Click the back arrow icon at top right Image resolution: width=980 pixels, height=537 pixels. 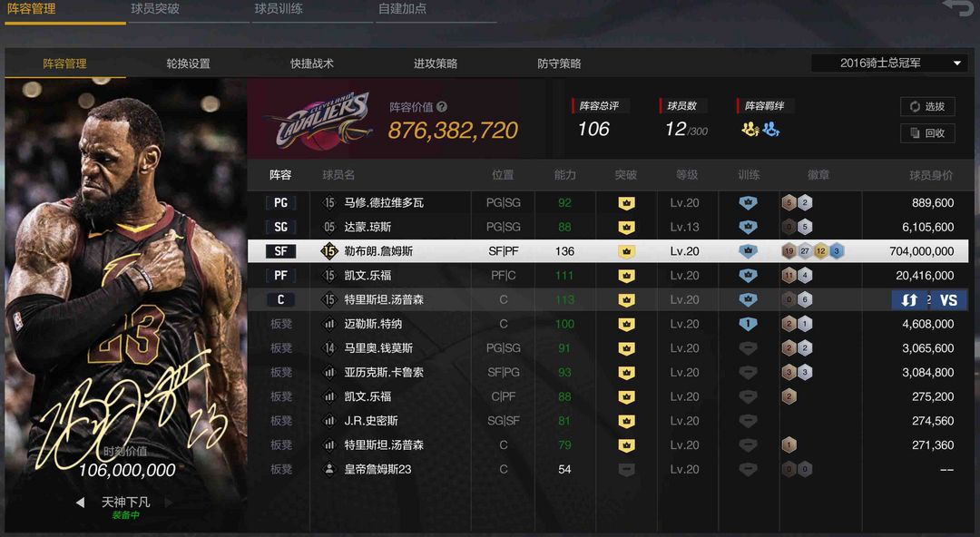(x=957, y=9)
